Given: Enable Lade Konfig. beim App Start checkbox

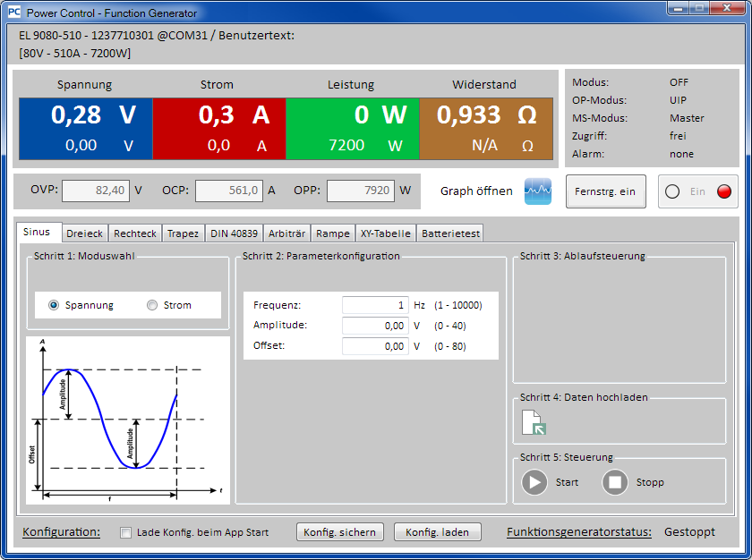Looking at the screenshot, I should coord(126,532).
